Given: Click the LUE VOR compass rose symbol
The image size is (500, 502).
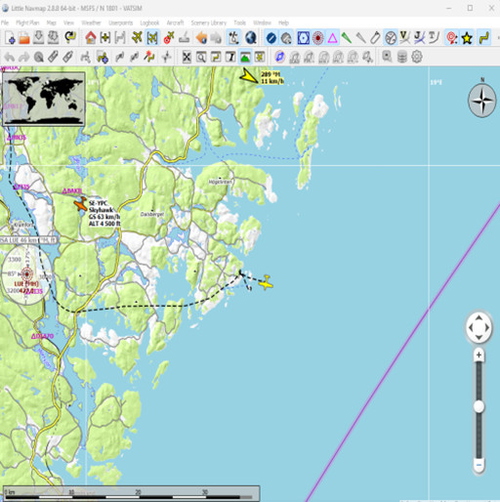Looking at the screenshot, I should (x=27, y=274).
